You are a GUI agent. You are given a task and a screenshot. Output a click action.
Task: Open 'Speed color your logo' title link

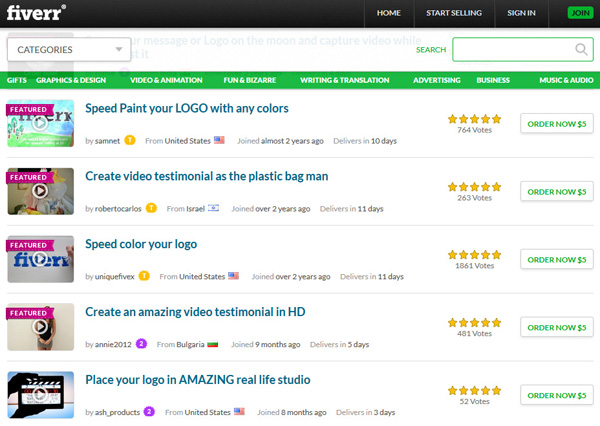pyautogui.click(x=141, y=244)
